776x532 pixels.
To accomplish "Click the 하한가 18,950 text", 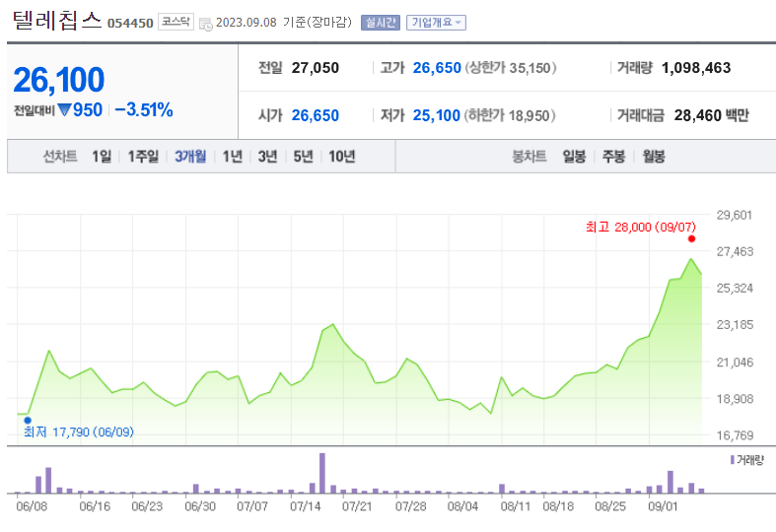I will (x=510, y=115).
